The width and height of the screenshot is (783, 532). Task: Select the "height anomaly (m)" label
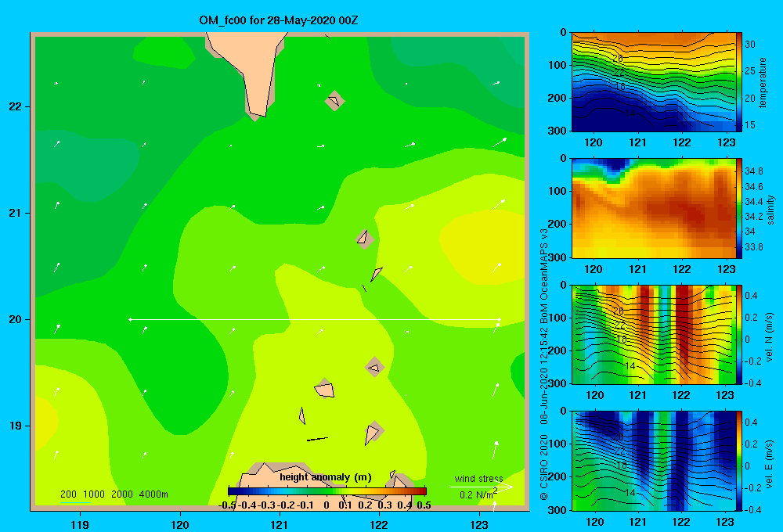326,477
